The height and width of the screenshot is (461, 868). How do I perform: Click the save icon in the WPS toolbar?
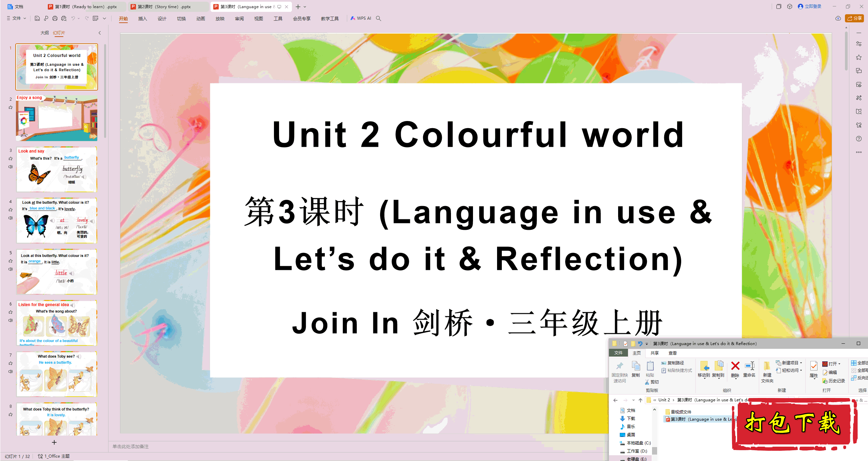(37, 18)
